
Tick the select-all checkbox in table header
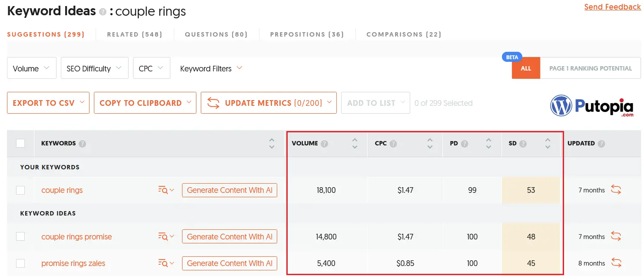coord(20,143)
